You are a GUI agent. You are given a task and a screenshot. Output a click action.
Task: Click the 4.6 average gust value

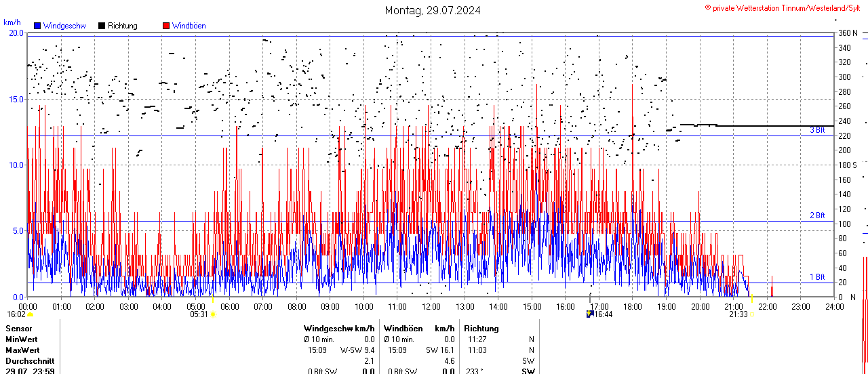point(449,361)
